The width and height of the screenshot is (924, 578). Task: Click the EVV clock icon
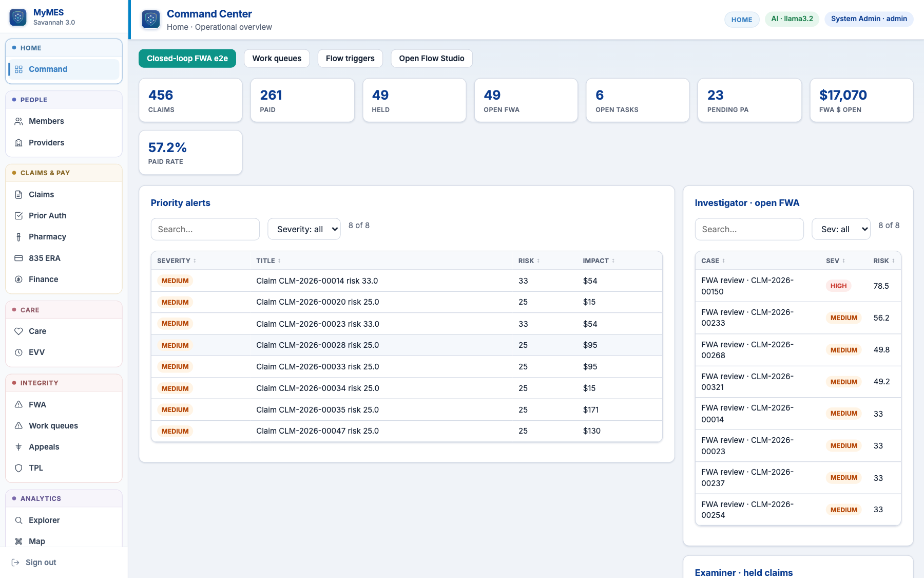18,352
